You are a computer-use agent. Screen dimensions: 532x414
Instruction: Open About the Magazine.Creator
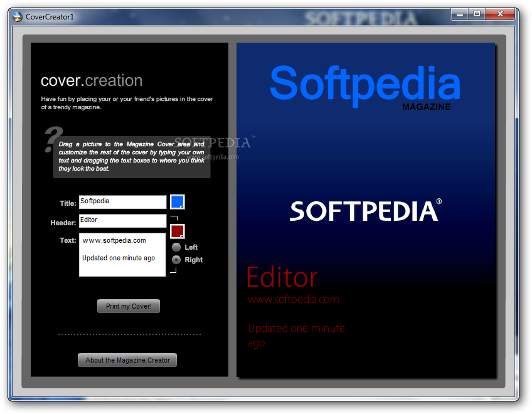click(127, 360)
